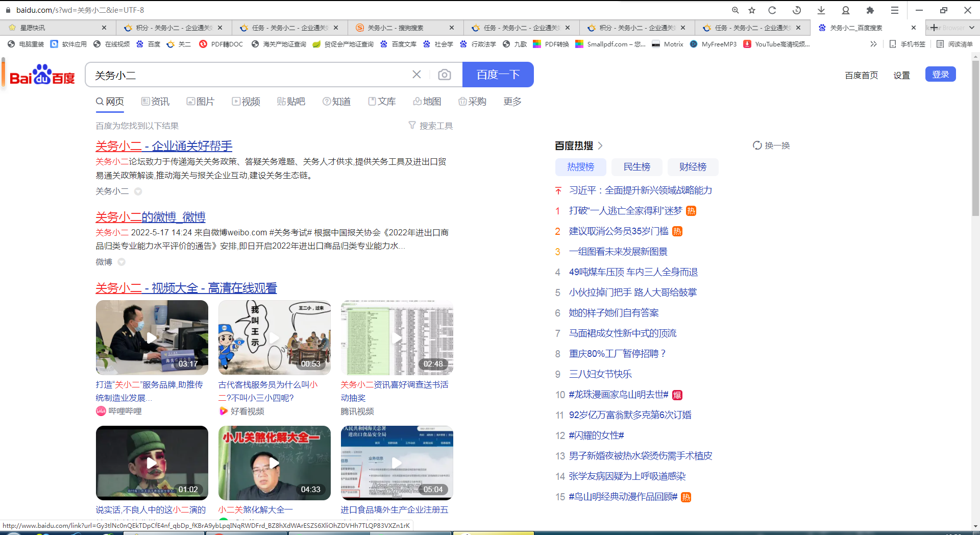
Task: Open 关务小二 - 视频大全 result
Action: coord(186,288)
